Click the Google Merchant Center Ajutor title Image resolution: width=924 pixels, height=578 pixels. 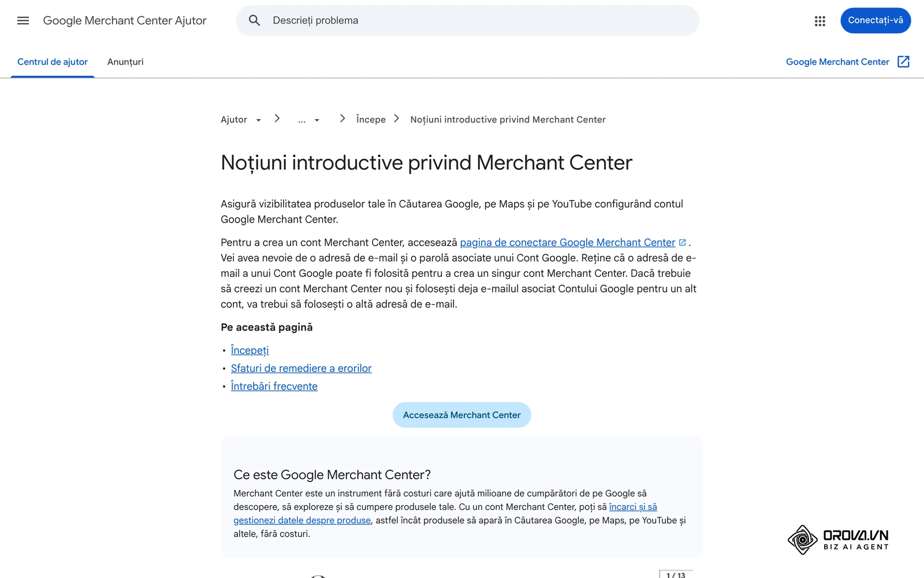125,21
